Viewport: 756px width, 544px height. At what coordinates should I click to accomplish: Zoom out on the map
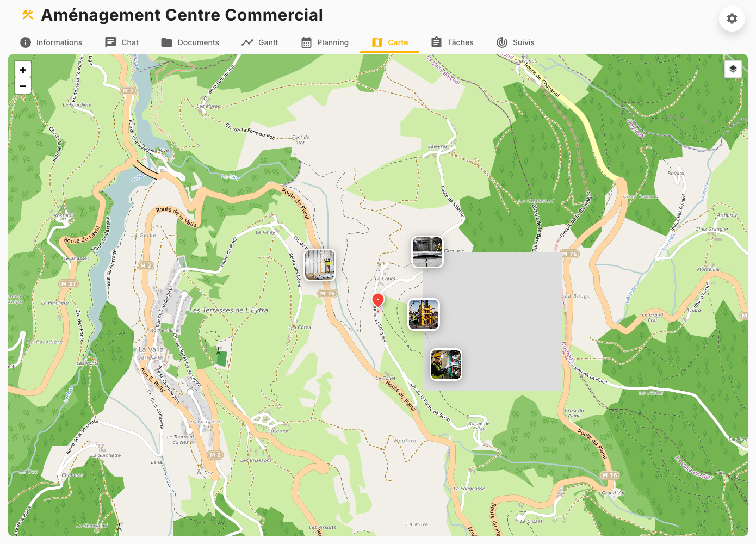23,86
